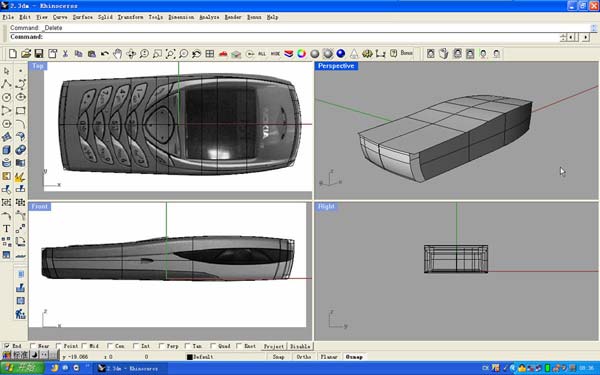Enable the Tan osnap checkbox

(x=188, y=346)
